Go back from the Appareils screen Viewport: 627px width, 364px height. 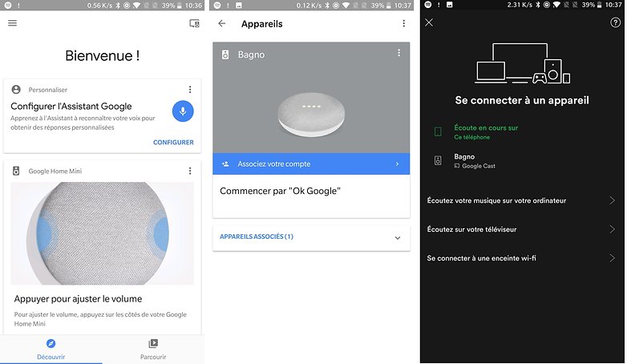(x=222, y=23)
